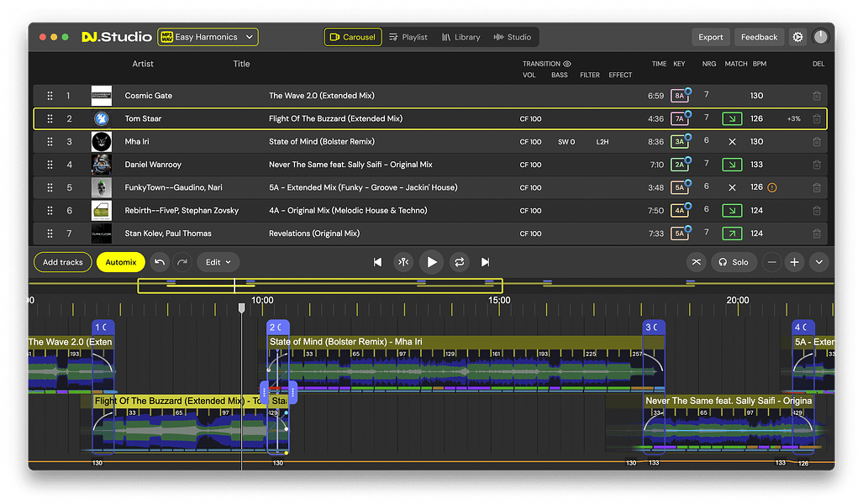Click the mismatch X for Mha Iri

pos(732,142)
